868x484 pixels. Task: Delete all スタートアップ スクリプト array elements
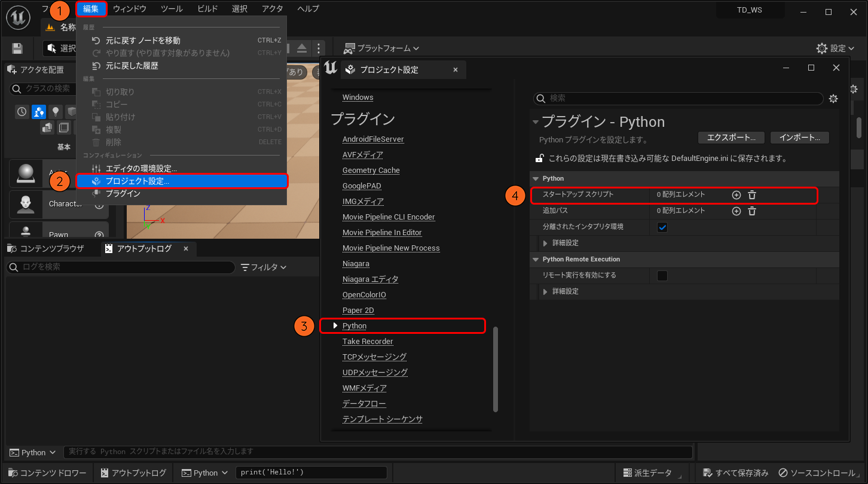click(752, 195)
